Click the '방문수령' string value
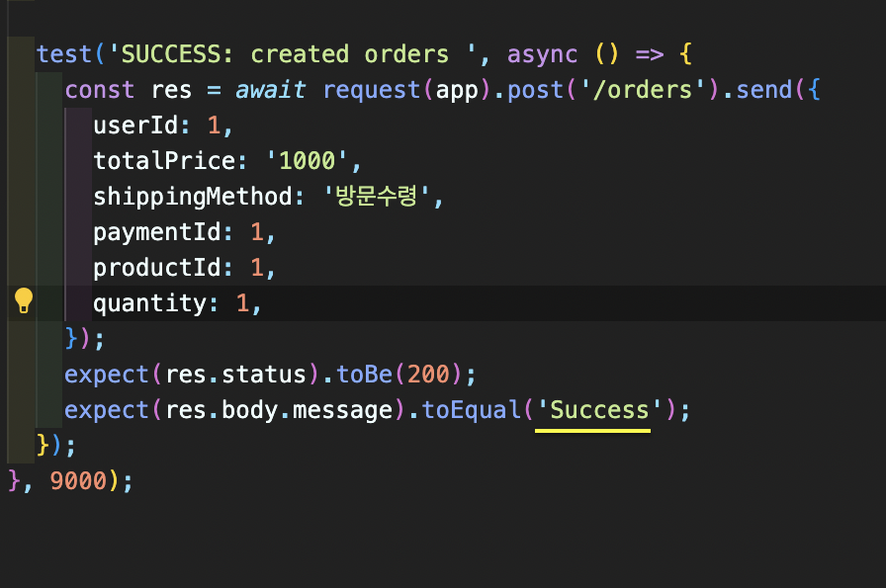The image size is (886, 588). 378,196
